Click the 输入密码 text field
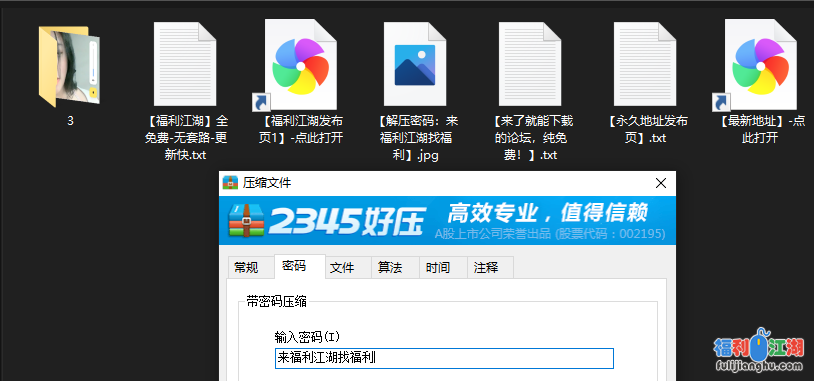This screenshot has width=814, height=381. 444,358
